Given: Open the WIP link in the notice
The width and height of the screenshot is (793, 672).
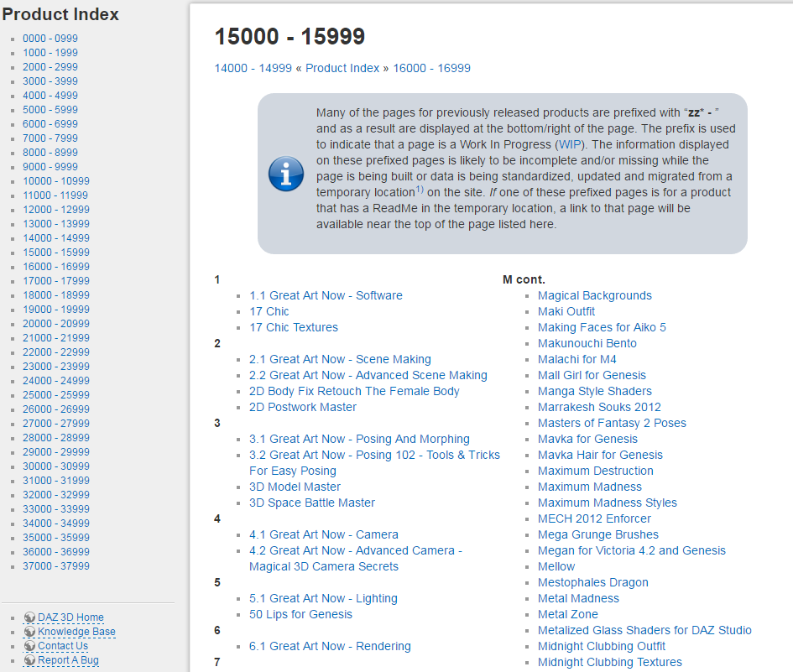Looking at the screenshot, I should (570, 144).
